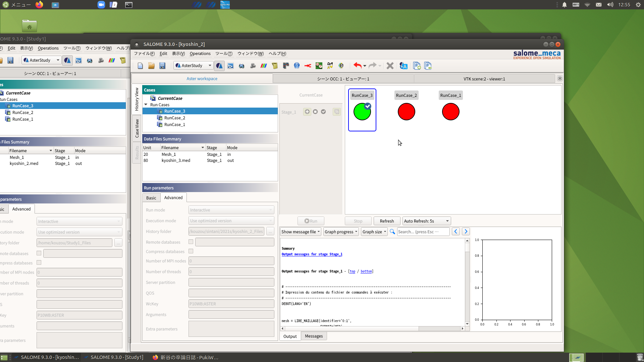Viewport: 644px width, 362px height.
Task: Open the Run mode Interactive dropdown
Action: [x=231, y=210]
